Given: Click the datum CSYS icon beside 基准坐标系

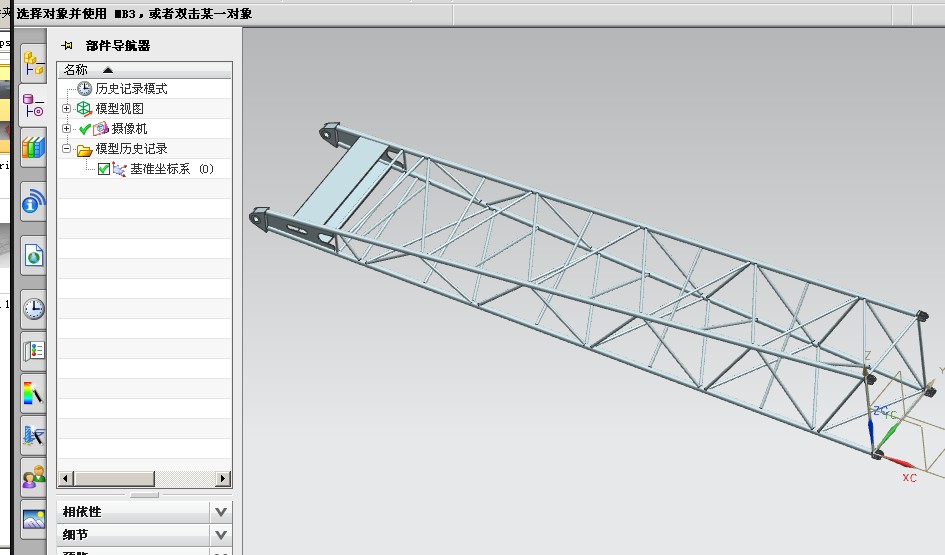Looking at the screenshot, I should coord(119,169).
